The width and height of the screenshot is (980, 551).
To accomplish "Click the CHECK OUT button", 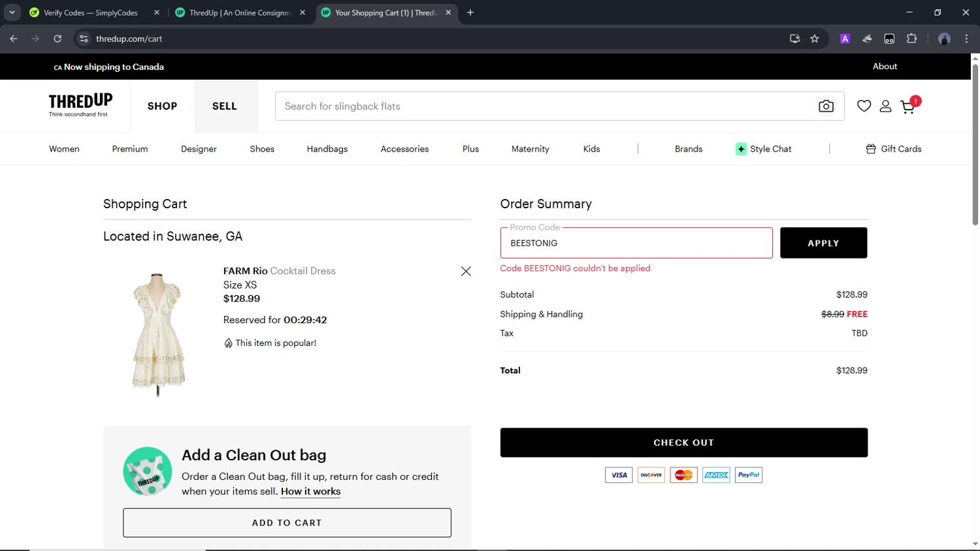I will point(683,443).
